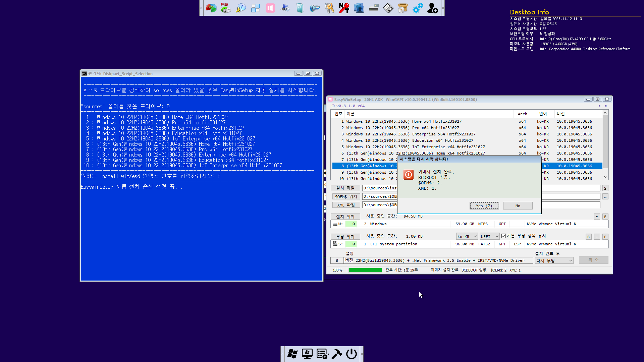Open the blue user accounts silhouette icon
This screenshot has width=644, height=362.
click(x=359, y=8)
